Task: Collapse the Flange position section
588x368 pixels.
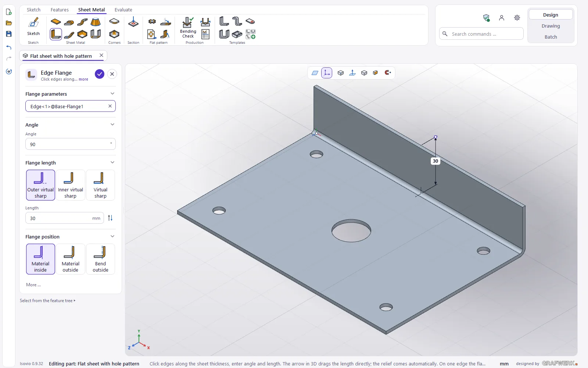Action: pyautogui.click(x=112, y=237)
